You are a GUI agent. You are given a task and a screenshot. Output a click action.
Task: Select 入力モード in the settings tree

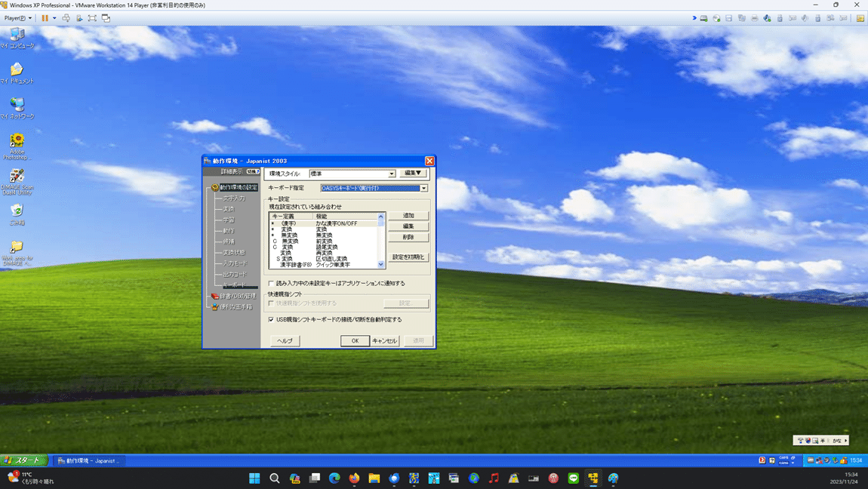[x=235, y=263]
